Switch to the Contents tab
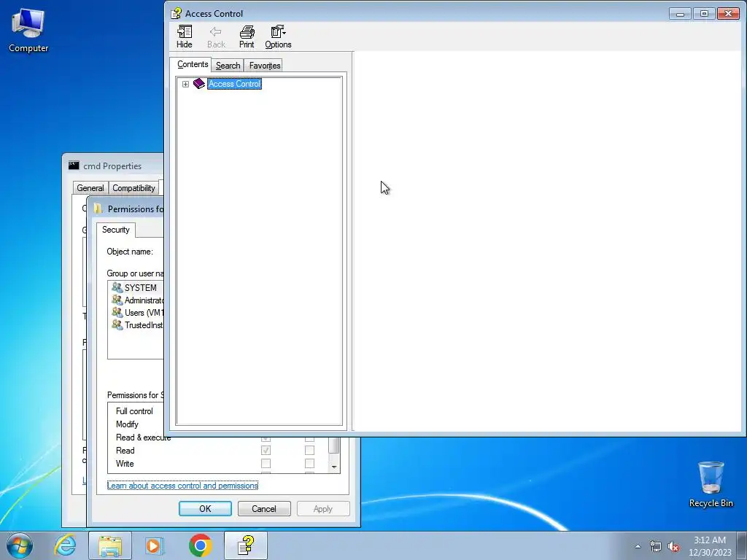 coord(193,64)
